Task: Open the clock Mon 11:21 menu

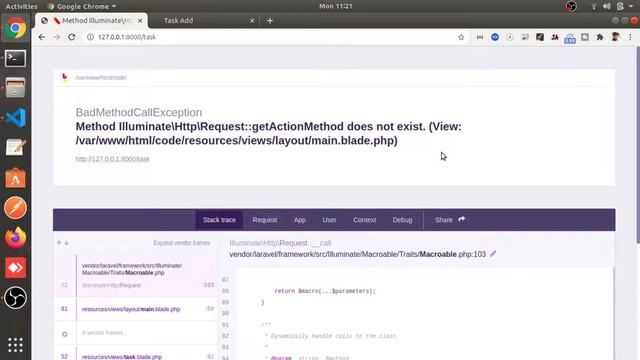Action: [x=336, y=6]
